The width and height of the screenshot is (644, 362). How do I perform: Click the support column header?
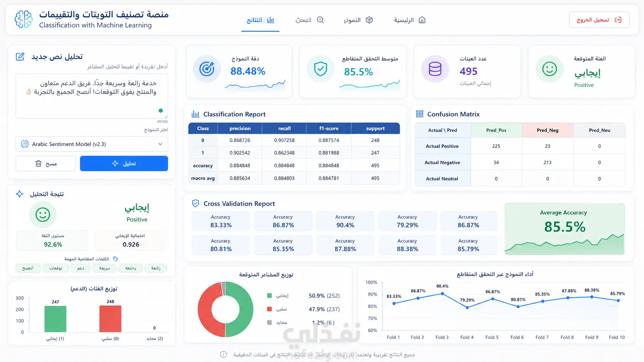point(375,128)
